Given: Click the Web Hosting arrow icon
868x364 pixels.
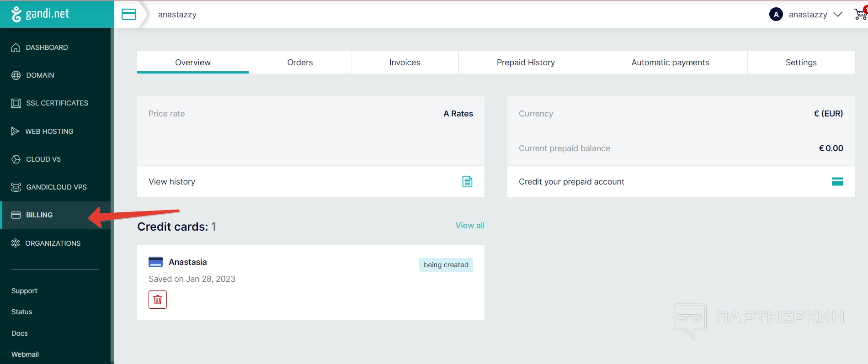Looking at the screenshot, I should coord(16,131).
